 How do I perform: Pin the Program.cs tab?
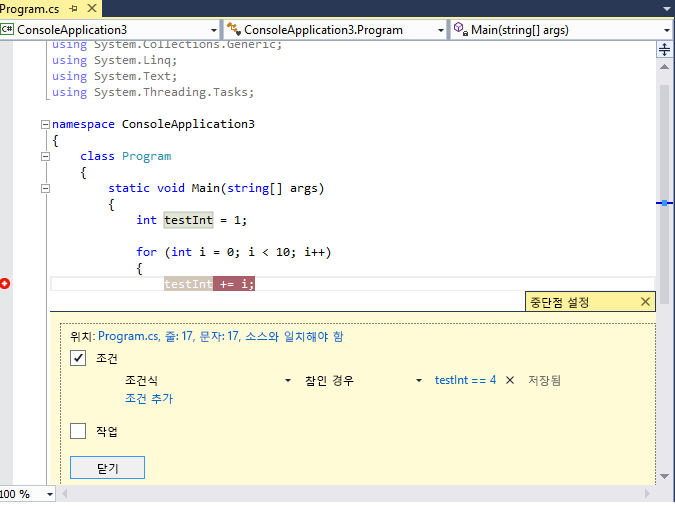(74, 8)
